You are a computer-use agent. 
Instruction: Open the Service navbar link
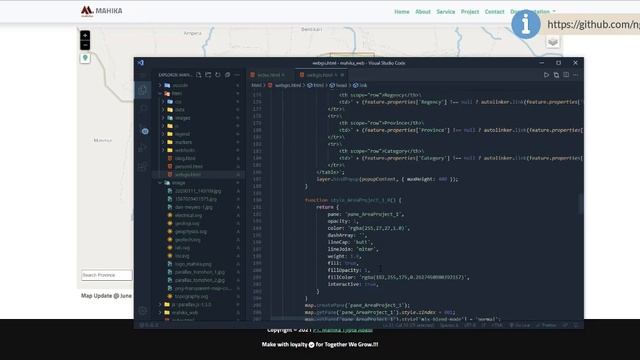click(x=446, y=11)
